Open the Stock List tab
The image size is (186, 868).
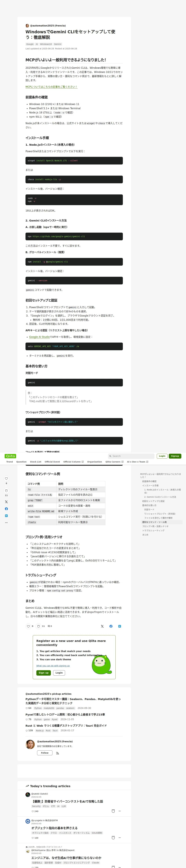coord(35,462)
